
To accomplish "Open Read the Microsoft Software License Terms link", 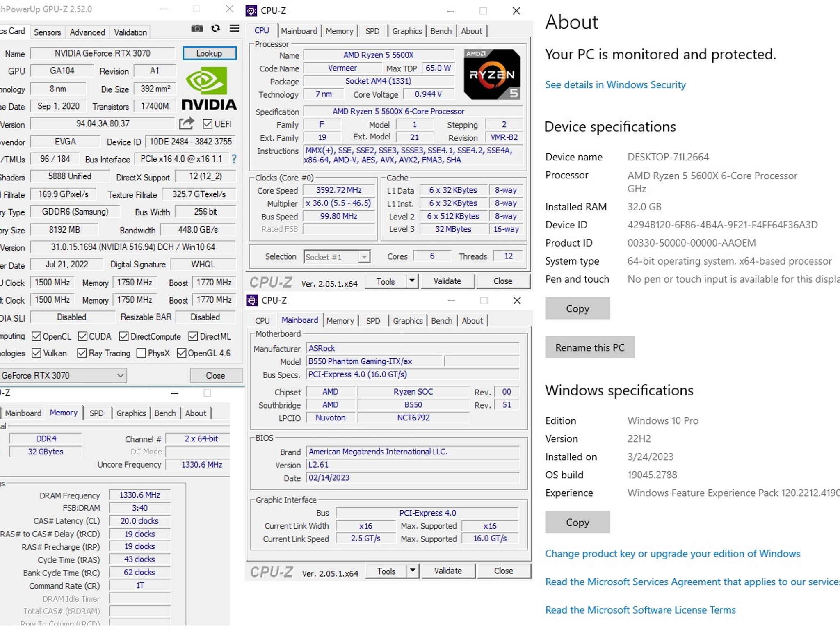I will coord(640,610).
